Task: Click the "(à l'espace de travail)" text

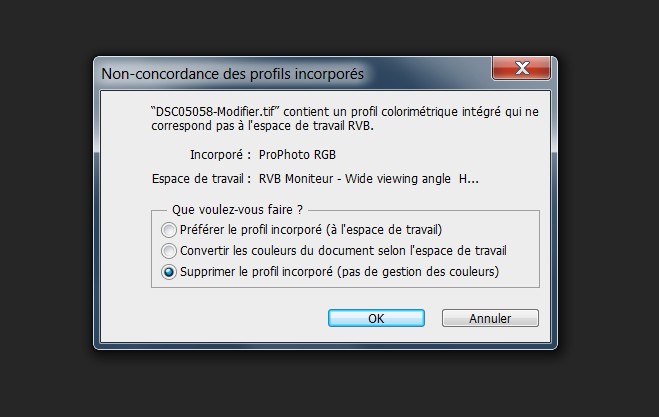Action: pyautogui.click(x=384, y=230)
